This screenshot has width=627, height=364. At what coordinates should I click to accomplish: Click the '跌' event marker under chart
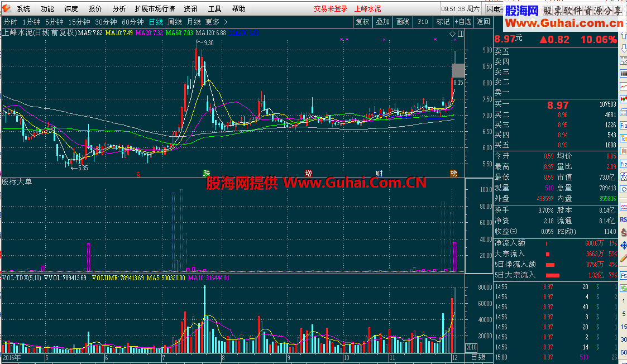207,173
